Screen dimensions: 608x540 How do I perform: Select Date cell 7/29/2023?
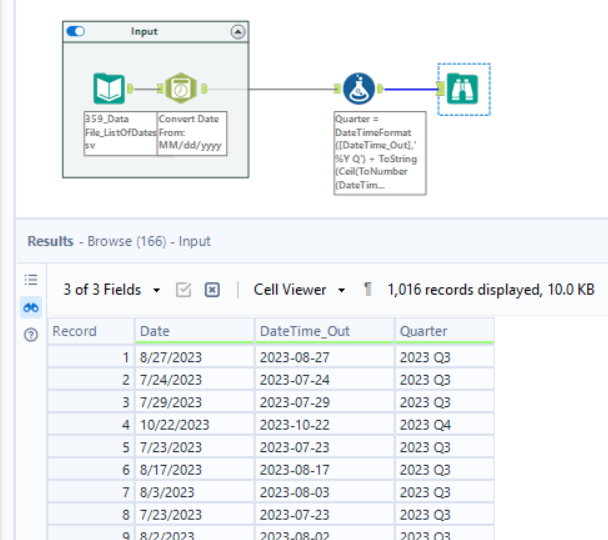point(195,402)
